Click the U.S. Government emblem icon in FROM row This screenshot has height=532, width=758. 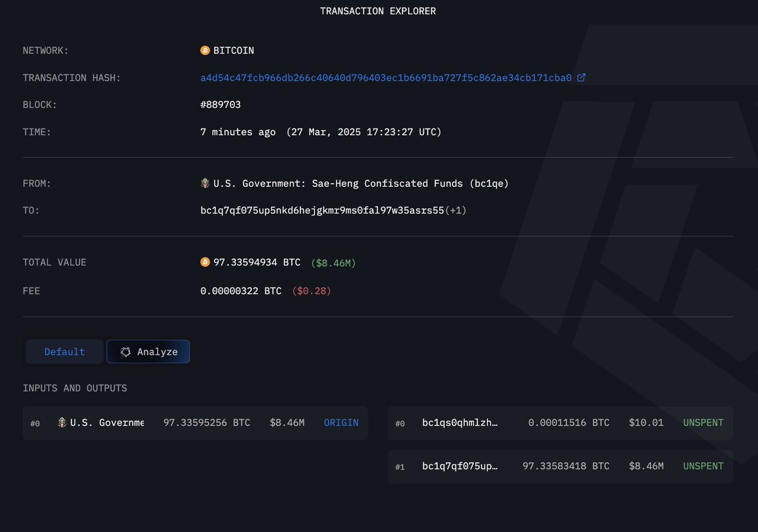pyautogui.click(x=205, y=183)
